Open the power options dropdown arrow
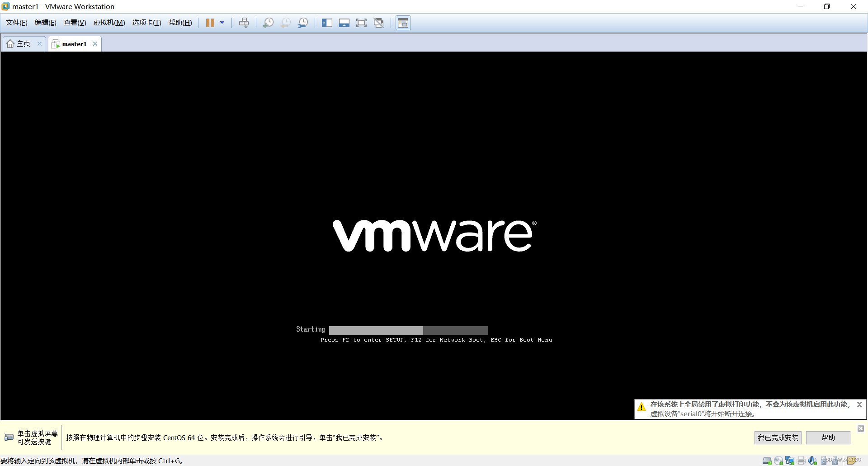Image resolution: width=868 pixels, height=466 pixels. point(222,23)
